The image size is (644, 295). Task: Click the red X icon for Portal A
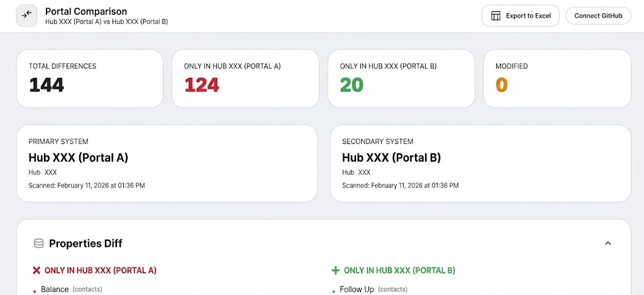36,270
